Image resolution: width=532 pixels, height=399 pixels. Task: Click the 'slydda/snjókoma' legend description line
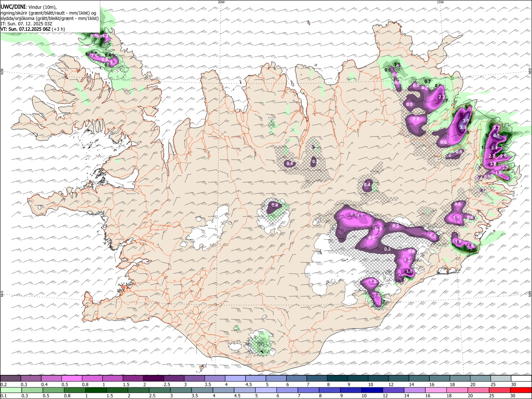(49, 18)
